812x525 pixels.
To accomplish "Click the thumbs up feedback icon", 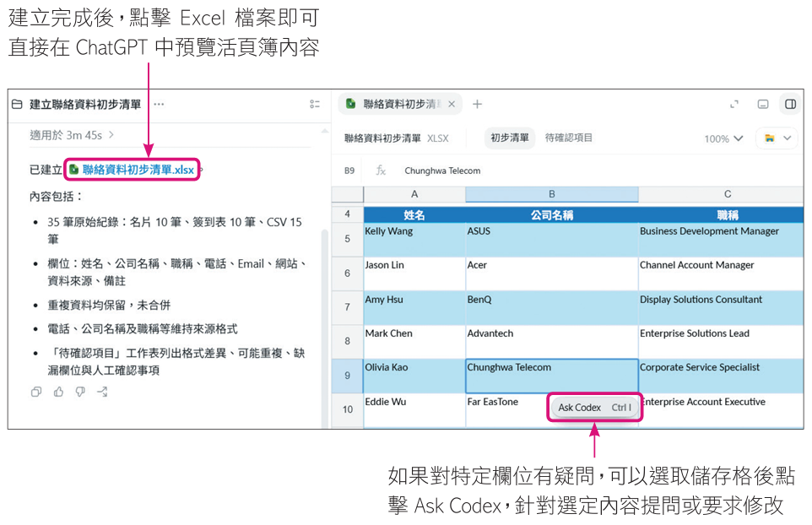I will [x=58, y=392].
